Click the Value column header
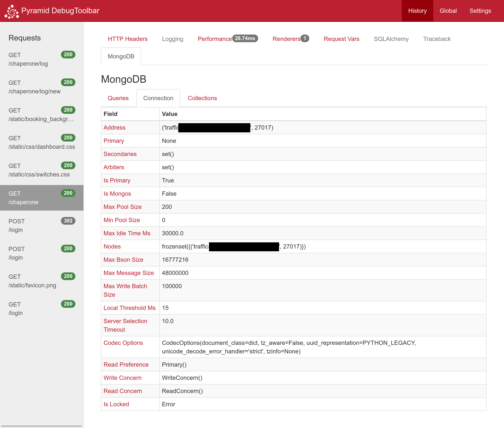Image resolution: width=504 pixels, height=428 pixels. click(x=169, y=114)
